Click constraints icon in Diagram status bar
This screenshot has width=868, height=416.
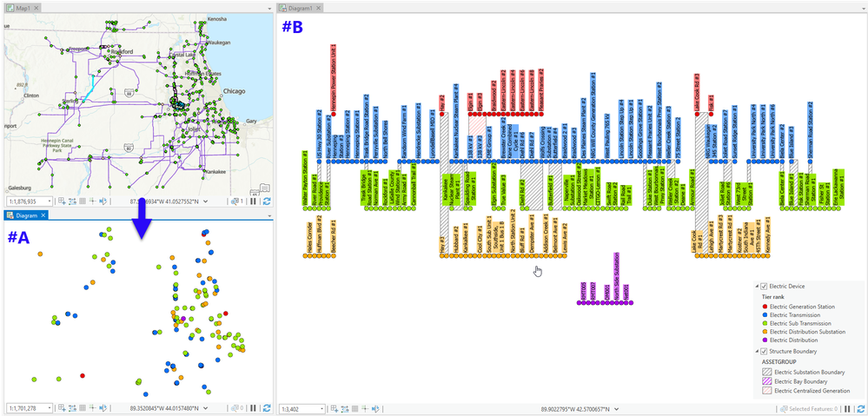point(92,407)
